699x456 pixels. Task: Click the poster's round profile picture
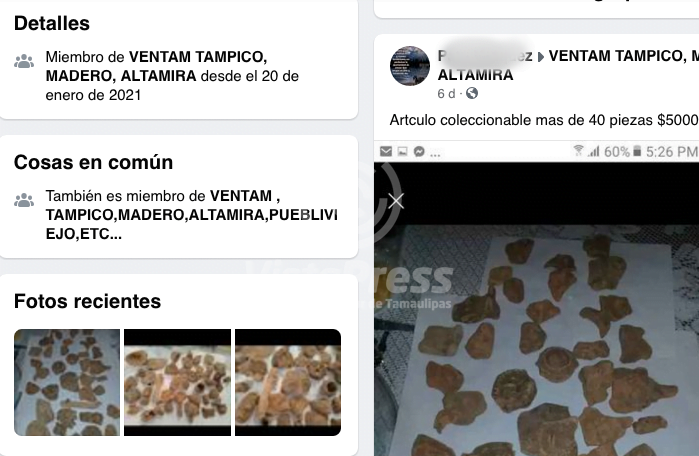point(410,66)
